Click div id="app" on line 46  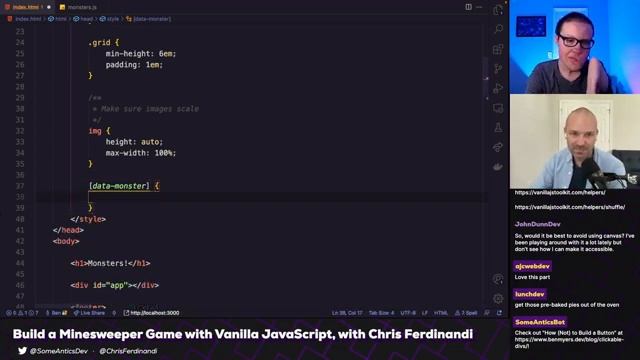pyautogui.click(x=114, y=285)
